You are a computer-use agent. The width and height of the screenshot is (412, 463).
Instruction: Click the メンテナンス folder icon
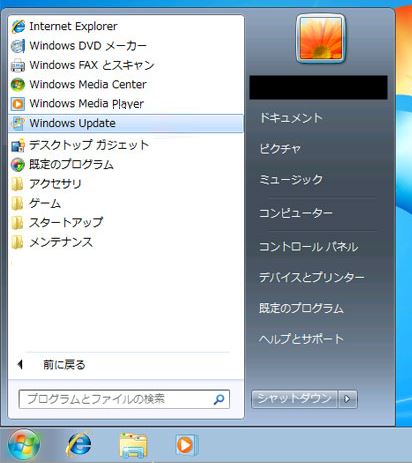18,242
